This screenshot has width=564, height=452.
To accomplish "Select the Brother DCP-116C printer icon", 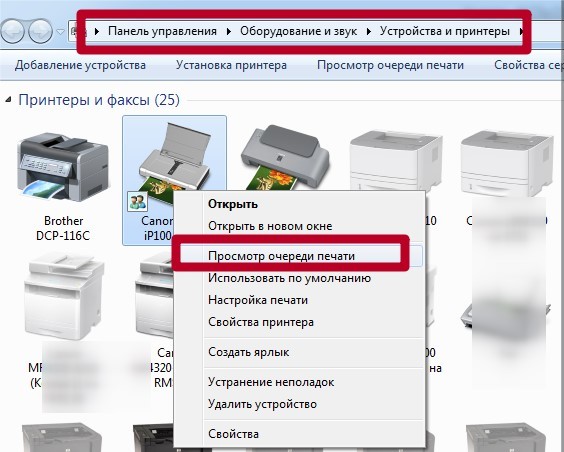I will [63, 168].
